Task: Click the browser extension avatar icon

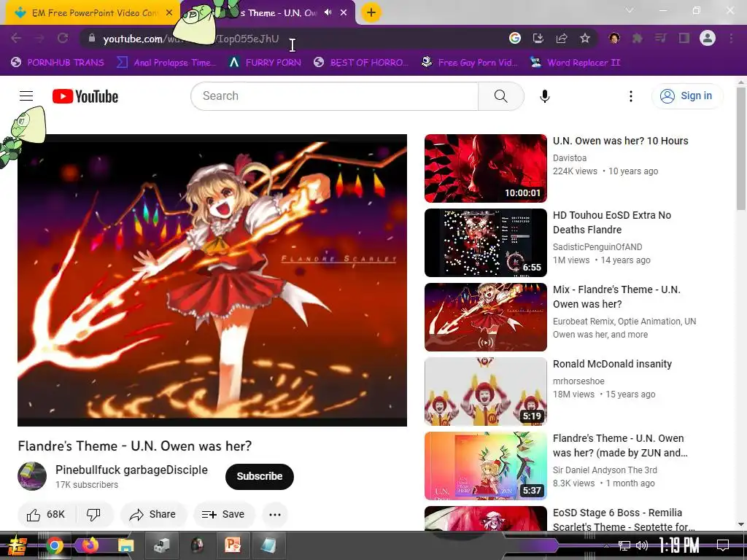Action: click(614, 38)
